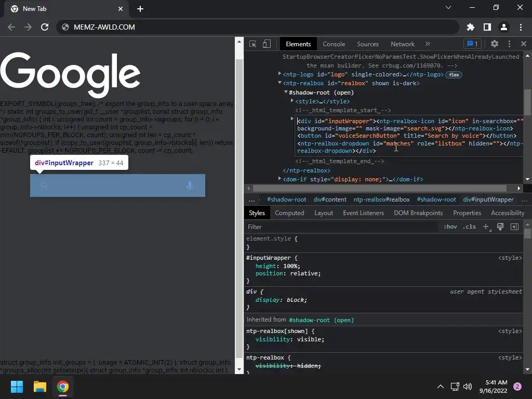Collapse the ntp-realbox element node
The height and width of the screenshot is (399, 532).
click(280, 83)
